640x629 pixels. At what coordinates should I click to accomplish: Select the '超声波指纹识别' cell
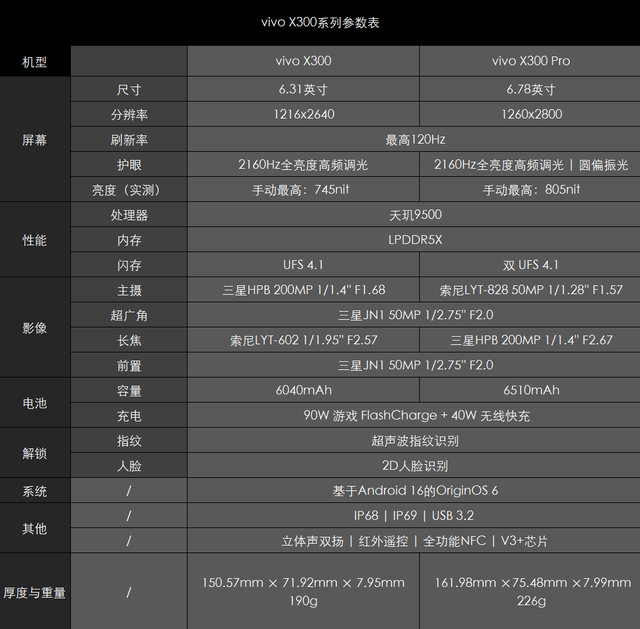(414, 441)
